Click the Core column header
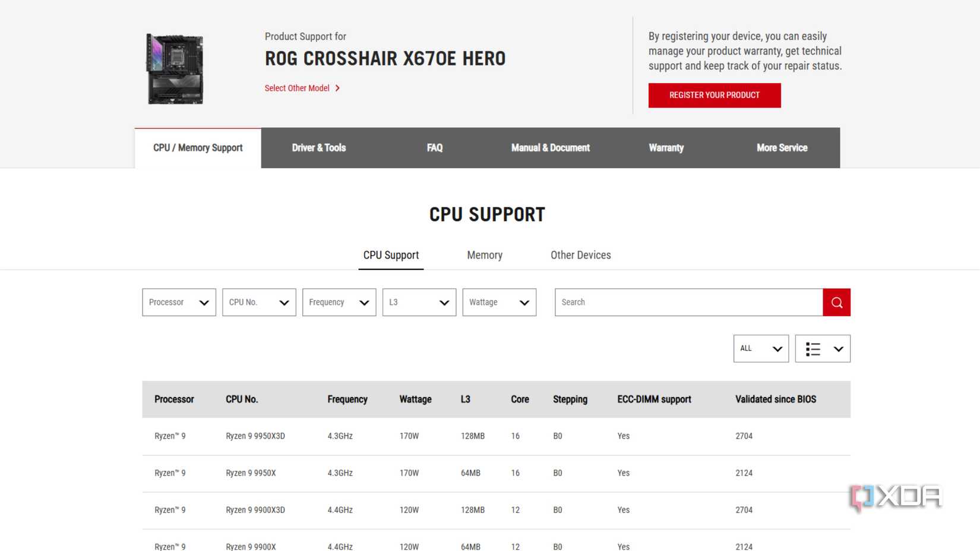The height and width of the screenshot is (551, 980). coord(520,399)
